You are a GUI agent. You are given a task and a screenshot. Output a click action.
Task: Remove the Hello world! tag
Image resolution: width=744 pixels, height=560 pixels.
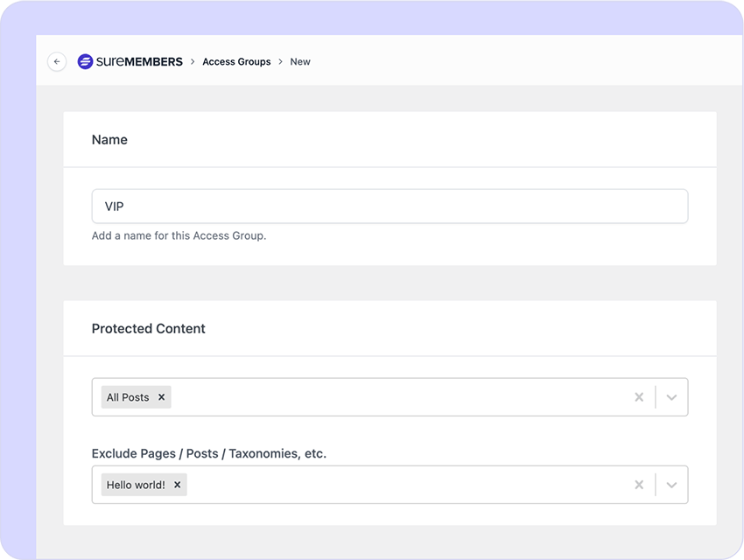point(178,485)
